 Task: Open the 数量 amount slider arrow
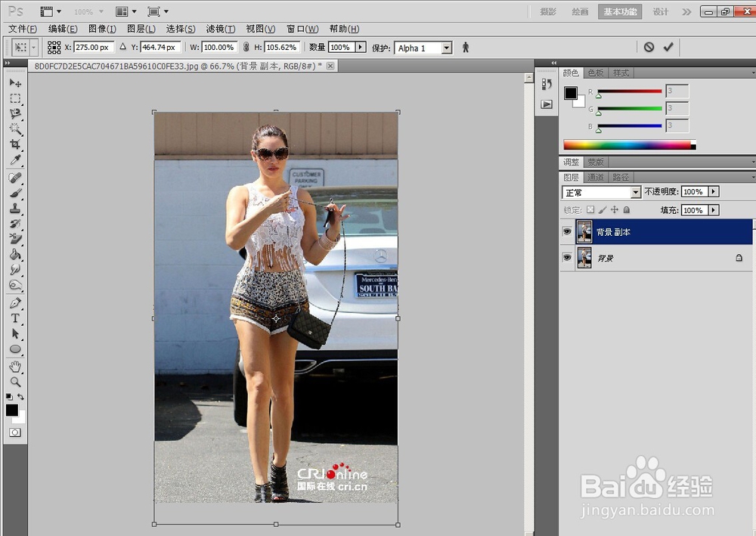click(361, 47)
